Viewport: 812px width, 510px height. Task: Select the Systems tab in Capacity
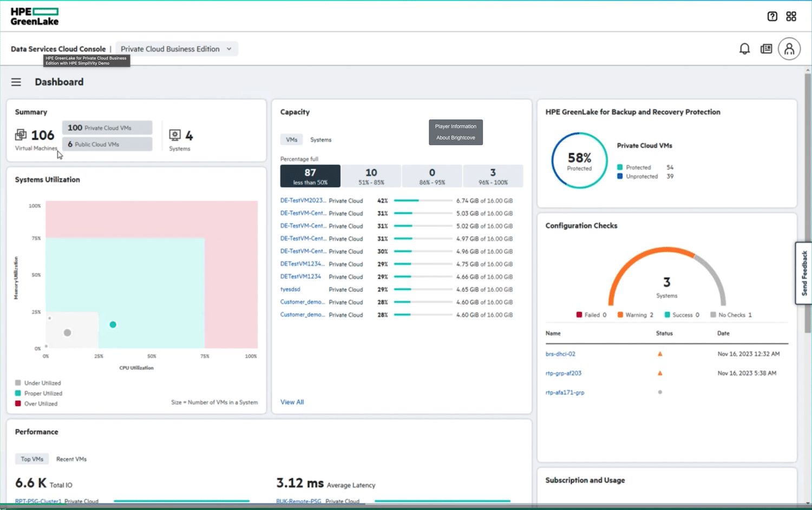pos(320,140)
